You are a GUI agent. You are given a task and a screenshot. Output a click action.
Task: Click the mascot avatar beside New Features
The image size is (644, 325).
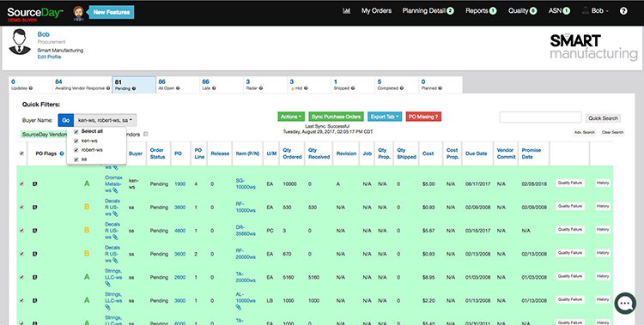[79, 13]
